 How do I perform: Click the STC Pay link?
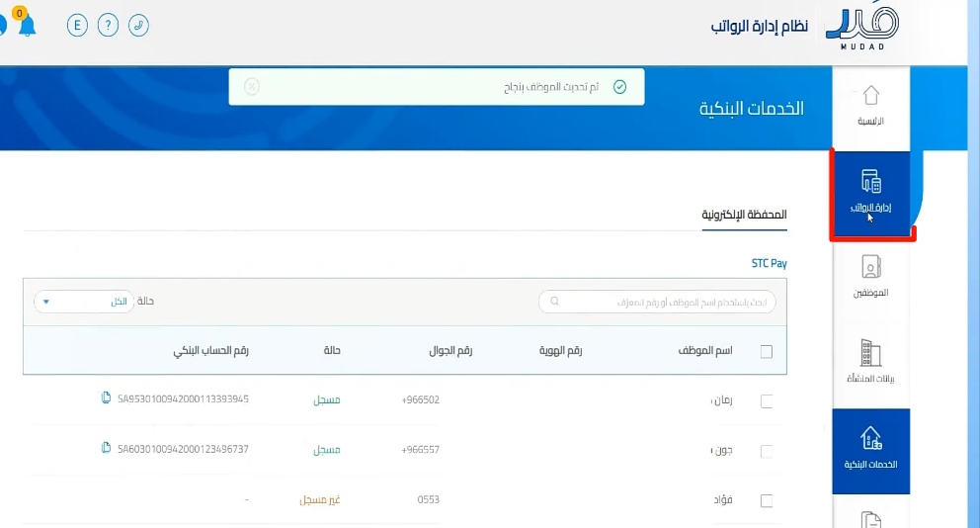click(769, 263)
